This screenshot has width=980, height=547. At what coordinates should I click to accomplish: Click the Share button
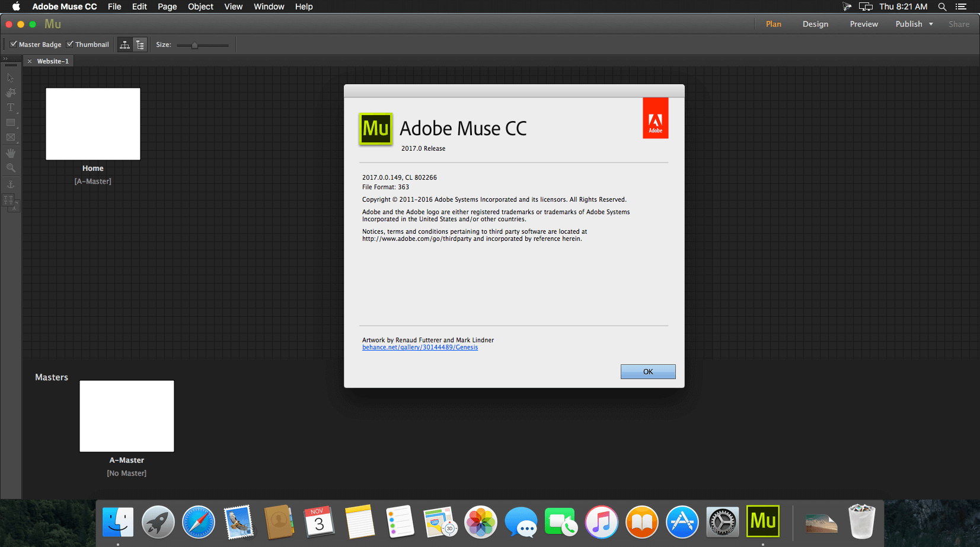(x=959, y=24)
